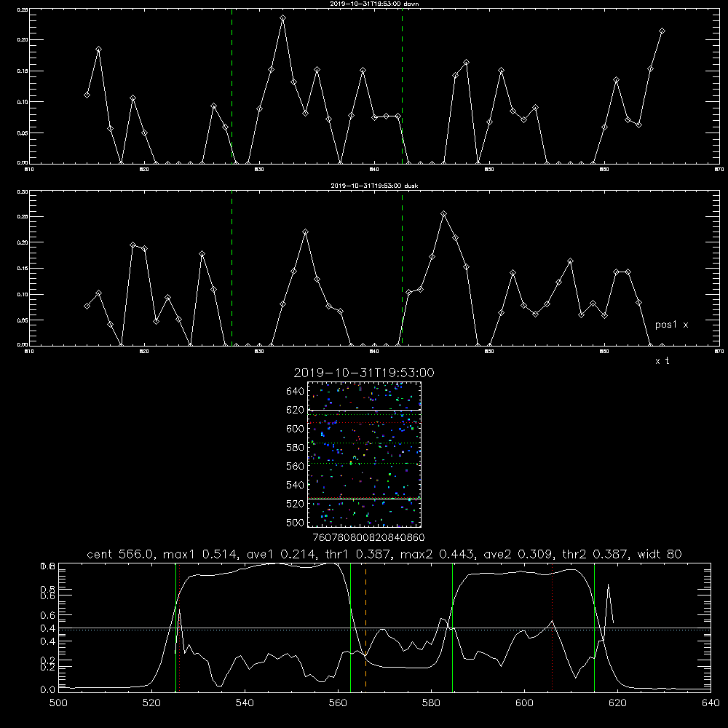Click the horizontal threshold line in bottom plot
This screenshot has height=728, width=728.
click(x=384, y=629)
